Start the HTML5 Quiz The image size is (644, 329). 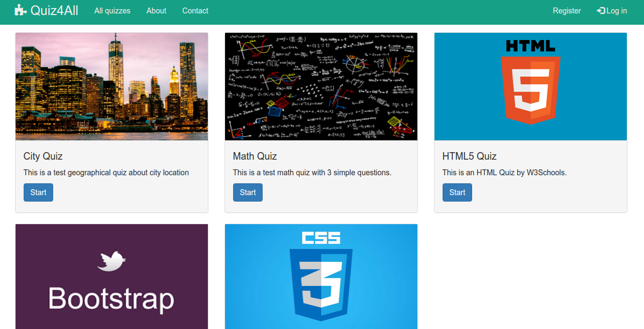coord(457,192)
